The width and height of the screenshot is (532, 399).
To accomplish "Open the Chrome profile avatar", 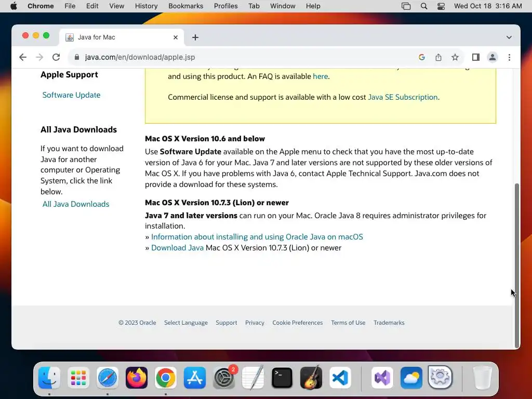I will tap(493, 57).
